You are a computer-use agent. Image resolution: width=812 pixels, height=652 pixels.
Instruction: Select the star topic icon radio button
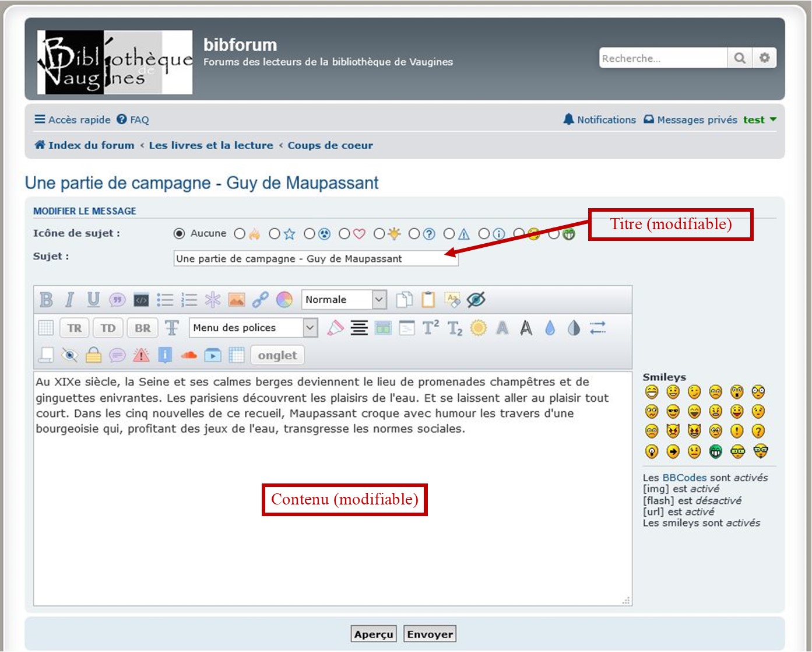tap(275, 234)
